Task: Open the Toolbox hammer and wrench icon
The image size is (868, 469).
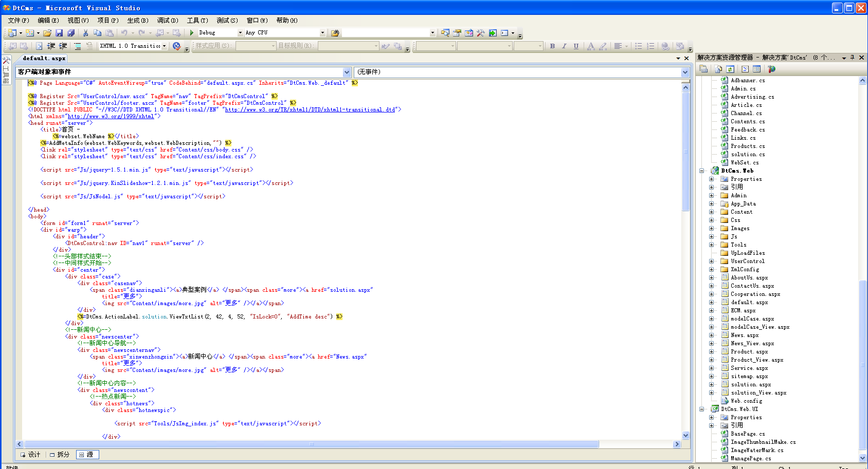Action: pos(481,33)
